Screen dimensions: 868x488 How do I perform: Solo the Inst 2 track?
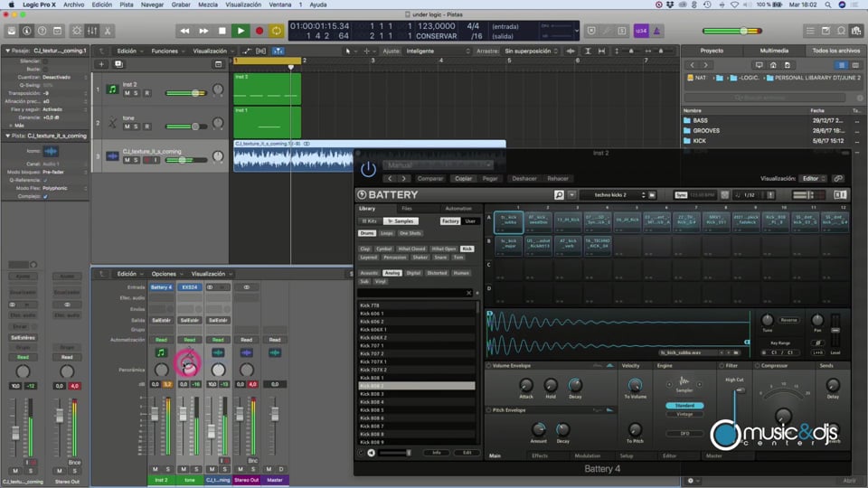[137, 93]
